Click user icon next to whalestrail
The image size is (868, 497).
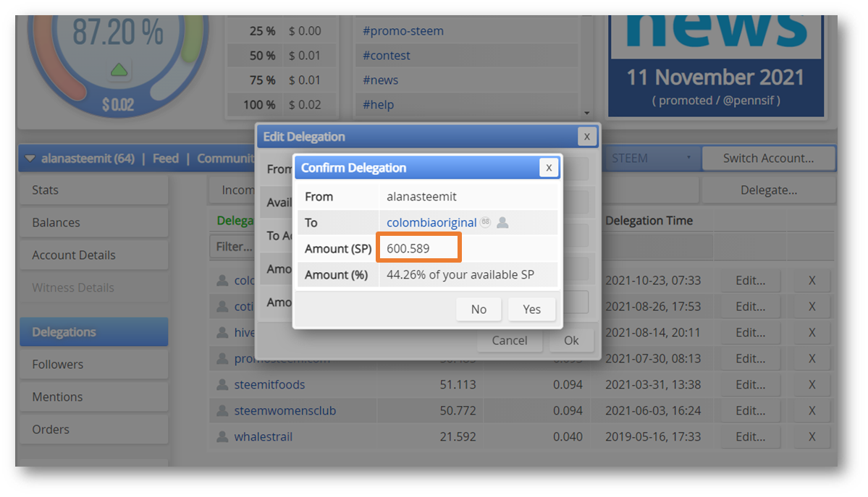(x=222, y=436)
